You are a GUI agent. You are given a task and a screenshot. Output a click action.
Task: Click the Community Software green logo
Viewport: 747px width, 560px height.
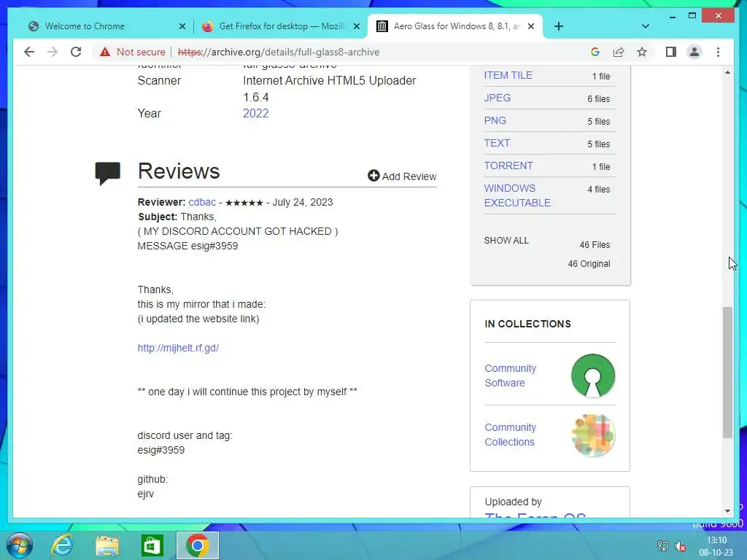click(x=593, y=376)
